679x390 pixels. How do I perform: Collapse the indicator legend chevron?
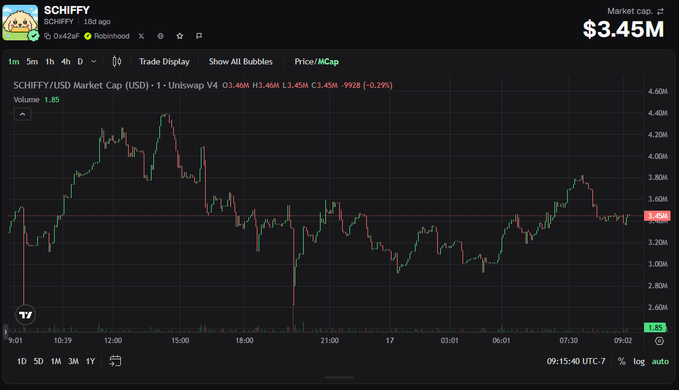pos(23,114)
